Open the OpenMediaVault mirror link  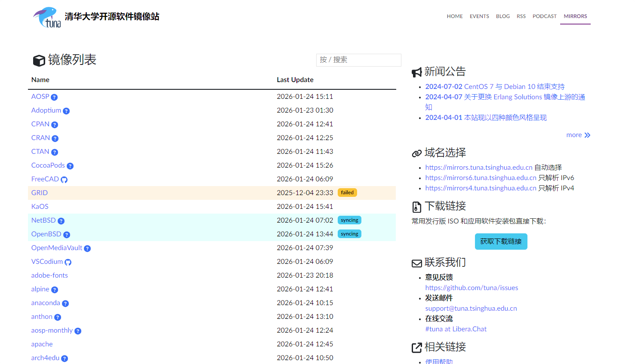(x=57, y=248)
